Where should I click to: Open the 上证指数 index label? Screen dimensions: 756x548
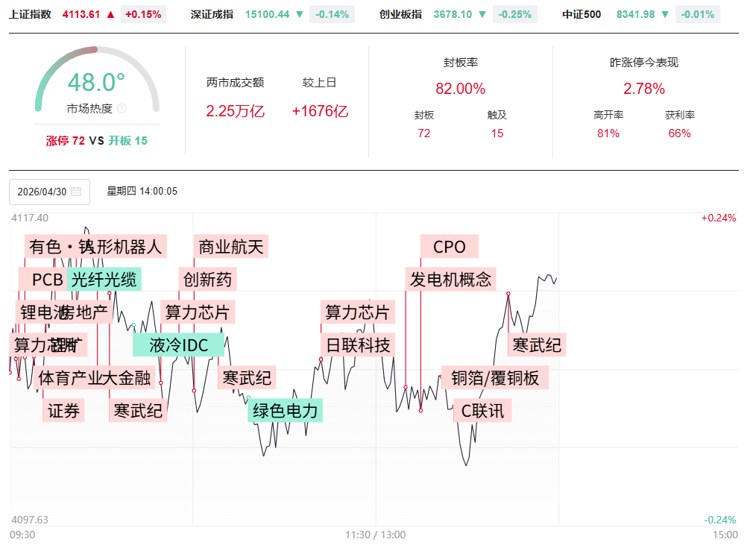click(31, 14)
